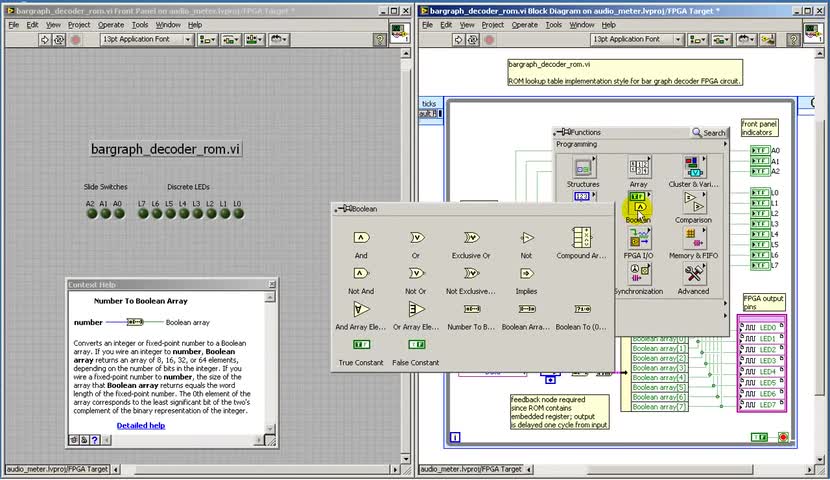The image size is (830, 480).
Task: Place a True Constant from the palette
Action: click(x=361, y=345)
